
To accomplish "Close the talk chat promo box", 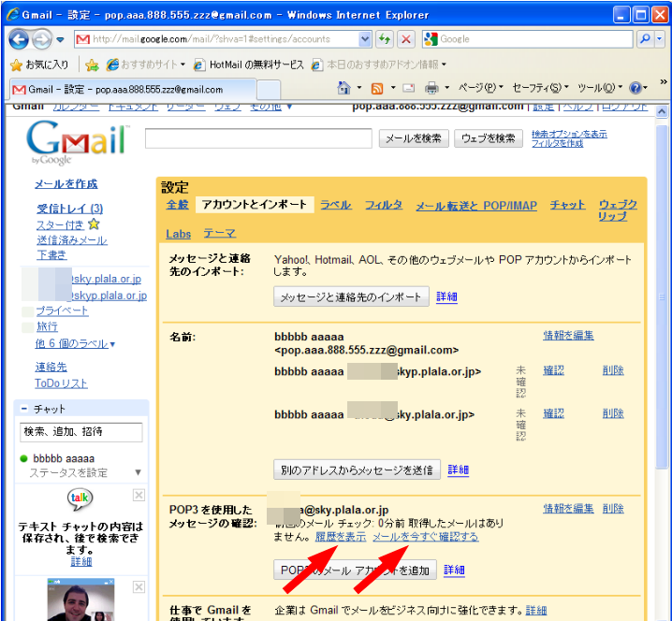I will [x=139, y=496].
